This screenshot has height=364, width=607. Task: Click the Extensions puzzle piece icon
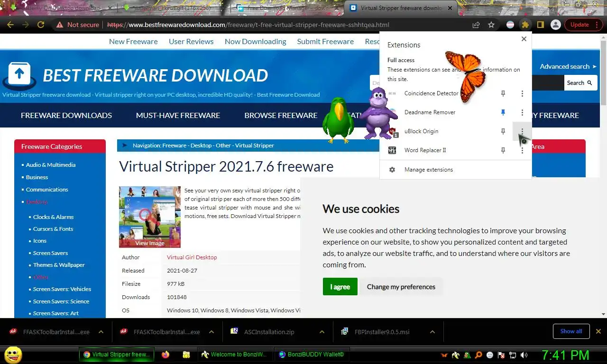click(x=525, y=25)
